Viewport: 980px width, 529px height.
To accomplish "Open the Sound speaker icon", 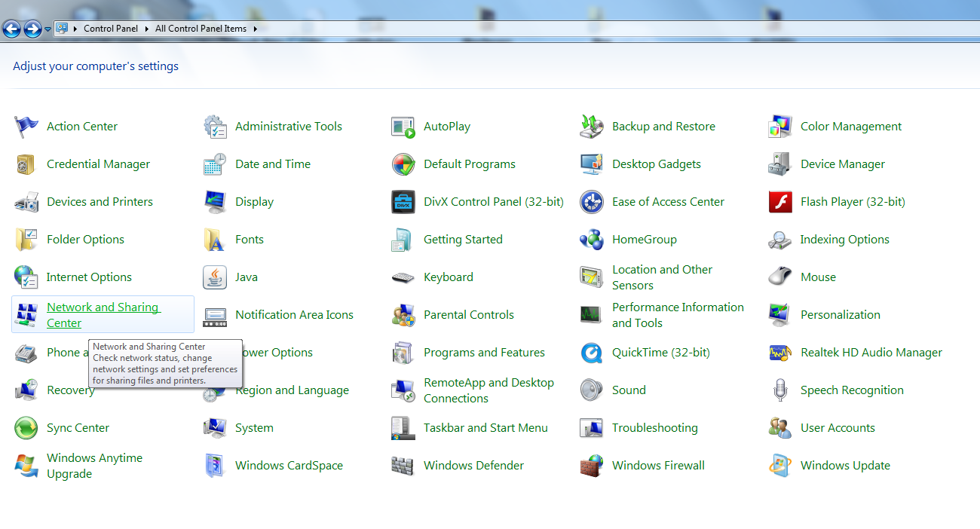I will coord(592,390).
